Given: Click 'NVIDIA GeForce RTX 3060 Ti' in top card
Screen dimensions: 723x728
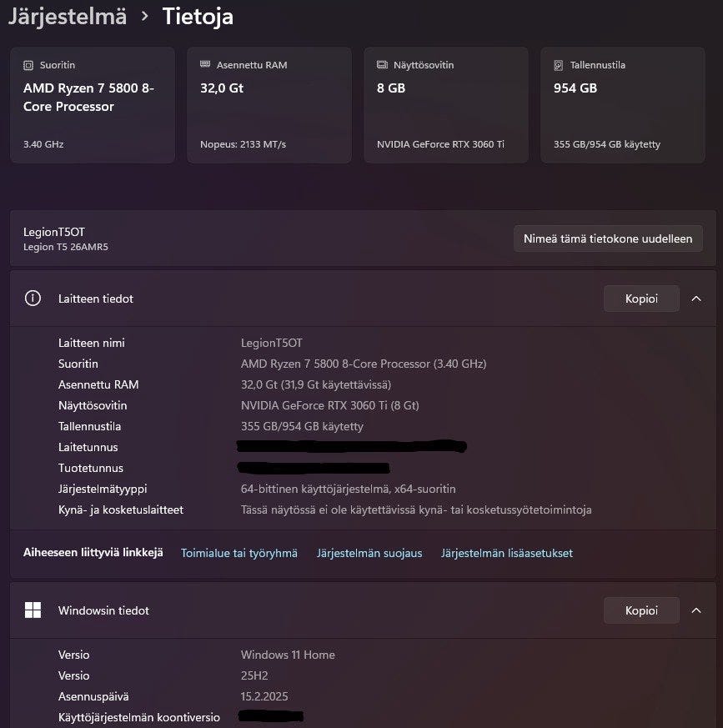Looking at the screenshot, I should [440, 144].
